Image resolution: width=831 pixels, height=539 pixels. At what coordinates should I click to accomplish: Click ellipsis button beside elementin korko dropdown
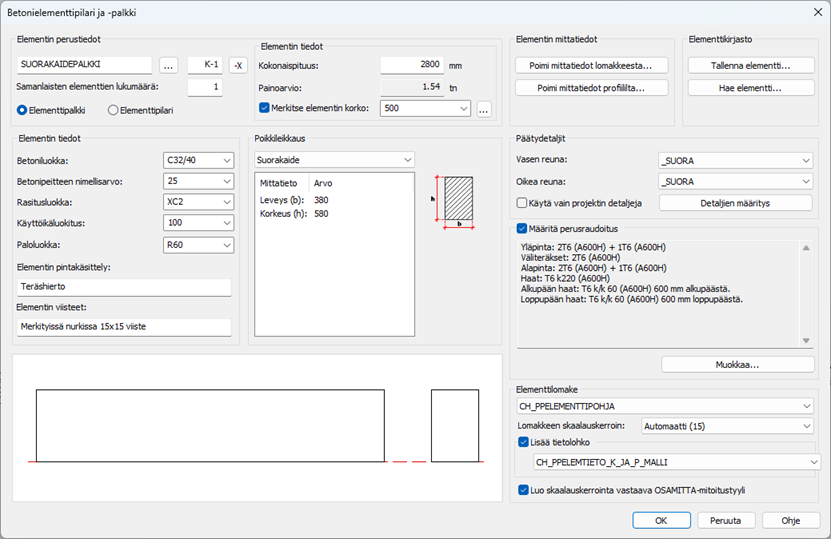coord(485,109)
